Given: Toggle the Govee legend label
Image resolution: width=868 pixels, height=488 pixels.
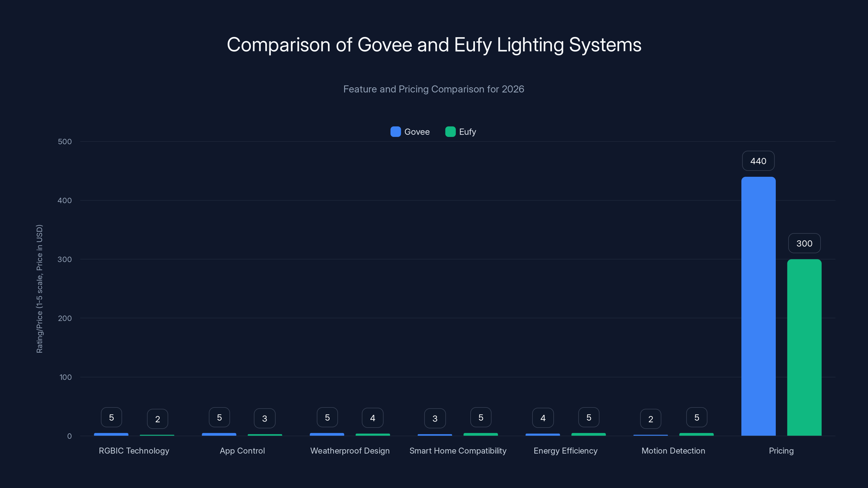Looking at the screenshot, I should tap(417, 132).
